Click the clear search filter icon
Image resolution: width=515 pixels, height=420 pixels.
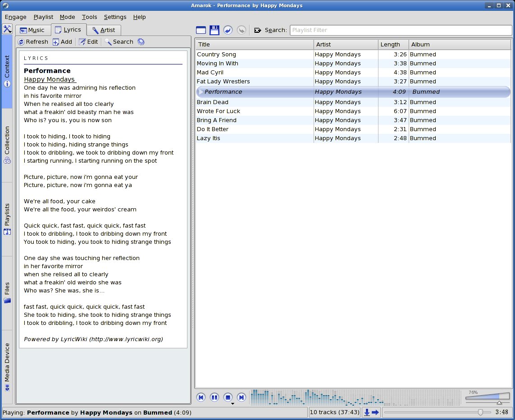click(258, 30)
